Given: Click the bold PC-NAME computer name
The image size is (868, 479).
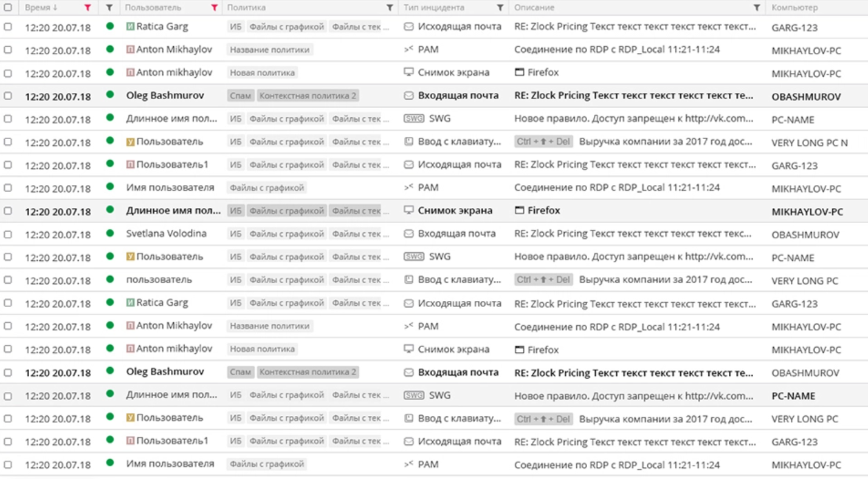Looking at the screenshot, I should (x=793, y=396).
